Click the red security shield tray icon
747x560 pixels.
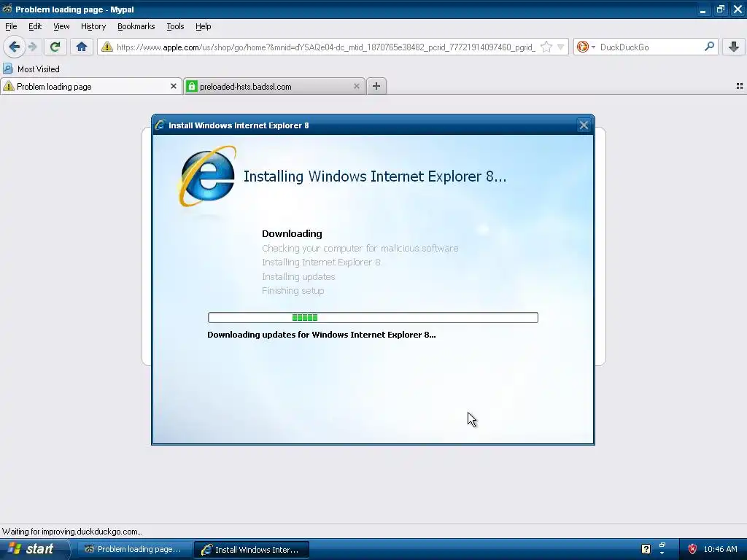click(x=692, y=549)
